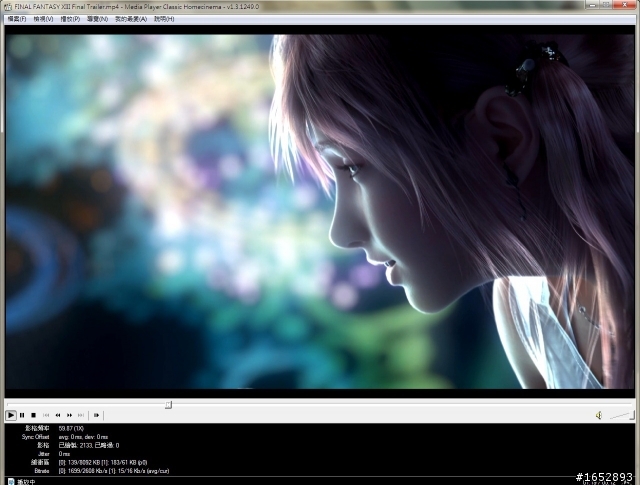Step forward one frame with the frame-step icon

(x=96, y=415)
